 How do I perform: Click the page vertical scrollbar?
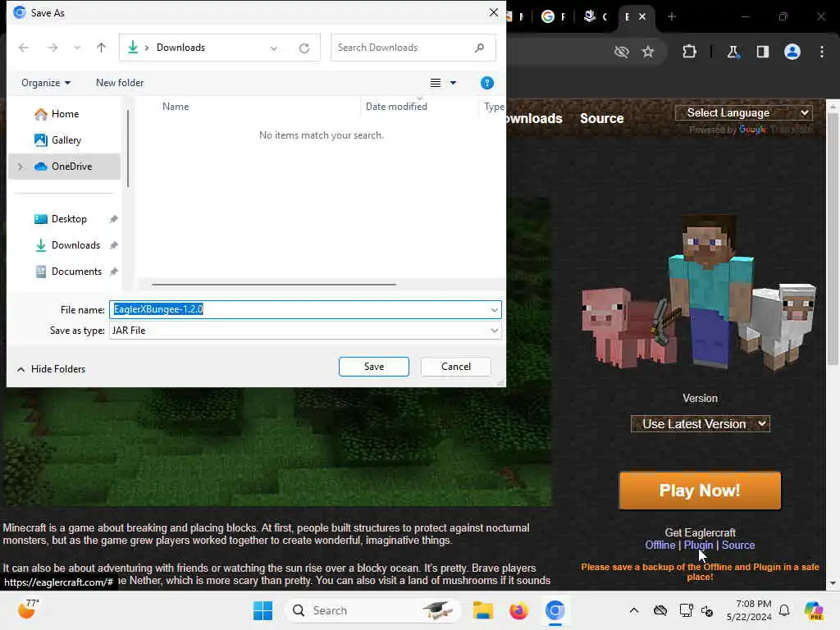pyautogui.click(x=833, y=240)
